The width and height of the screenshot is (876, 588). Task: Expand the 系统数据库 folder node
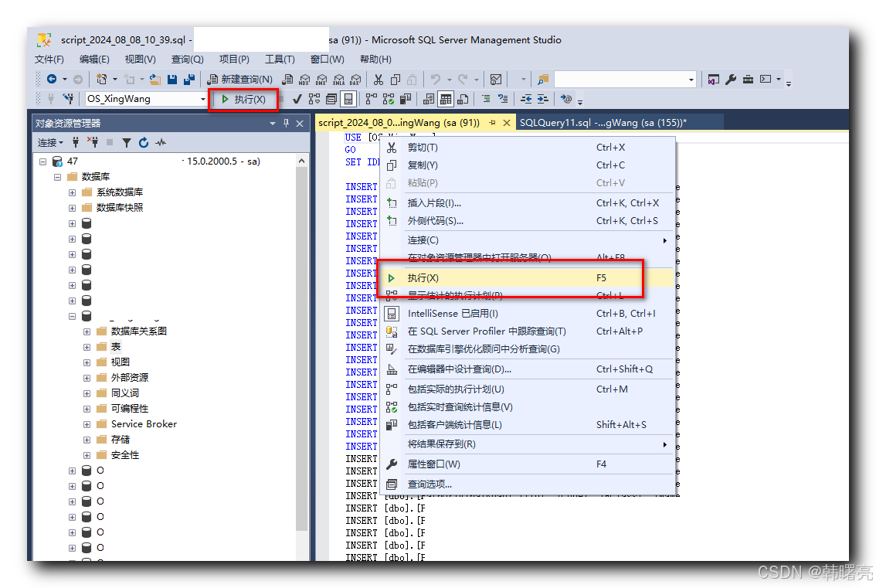(72, 192)
